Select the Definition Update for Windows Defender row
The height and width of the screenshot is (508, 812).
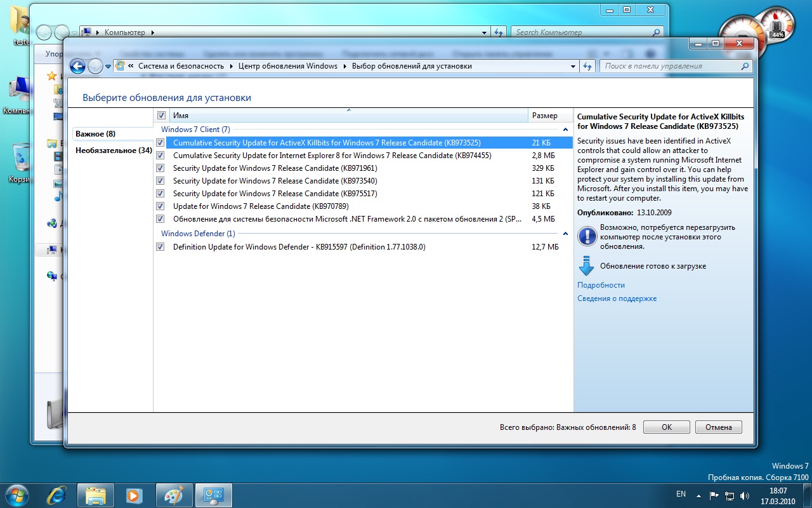(x=363, y=247)
